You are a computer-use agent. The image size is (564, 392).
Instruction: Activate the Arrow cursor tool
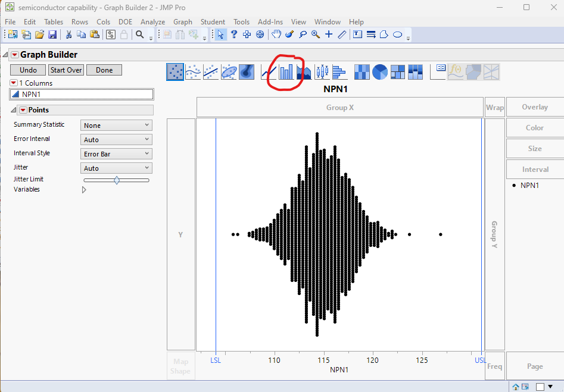pyautogui.click(x=221, y=35)
